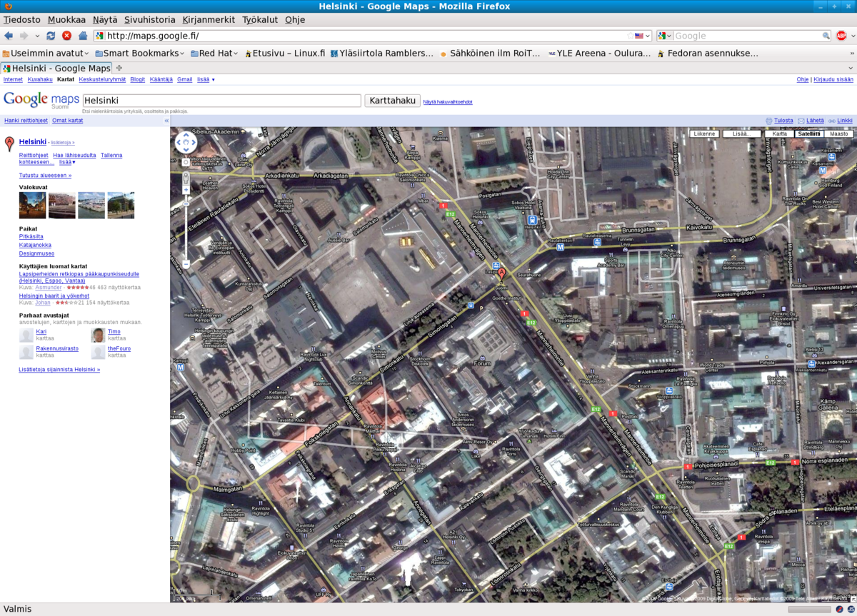Open the Kirjanmerkit menu
857x616 pixels.
[210, 19]
